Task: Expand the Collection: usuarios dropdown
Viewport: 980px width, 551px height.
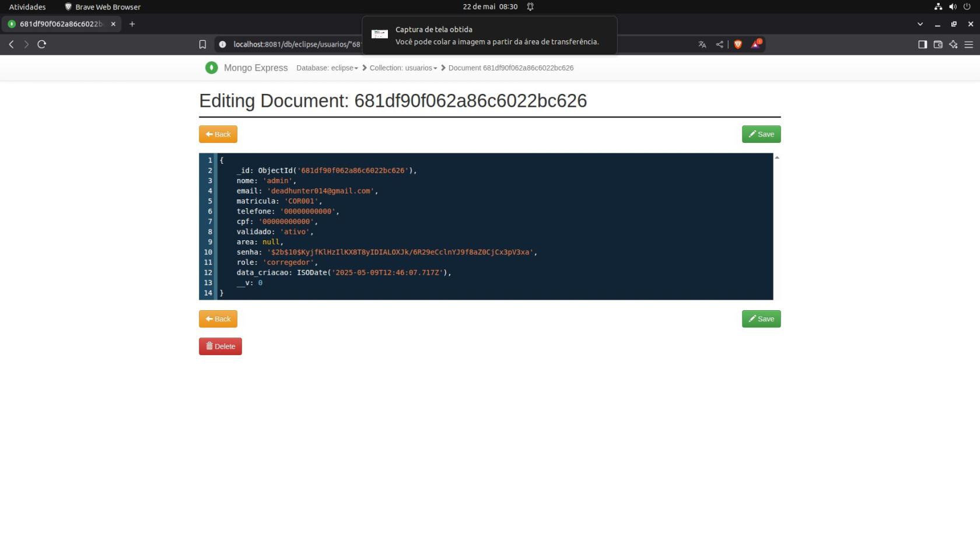Action: [x=403, y=68]
